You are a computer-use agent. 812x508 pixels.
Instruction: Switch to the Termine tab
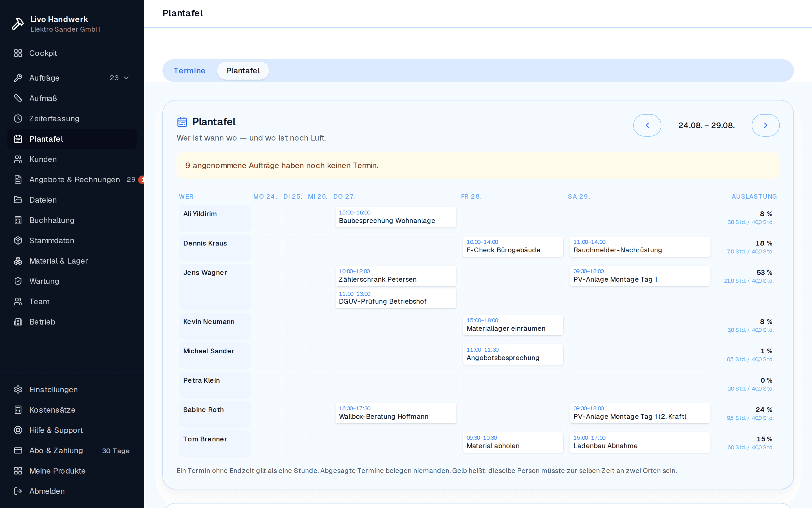[x=189, y=71]
